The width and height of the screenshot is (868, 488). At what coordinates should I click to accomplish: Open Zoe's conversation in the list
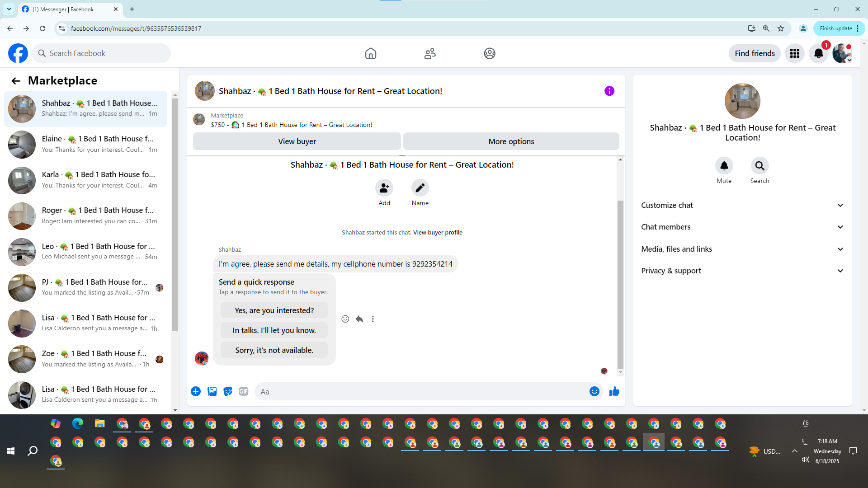coord(85,359)
